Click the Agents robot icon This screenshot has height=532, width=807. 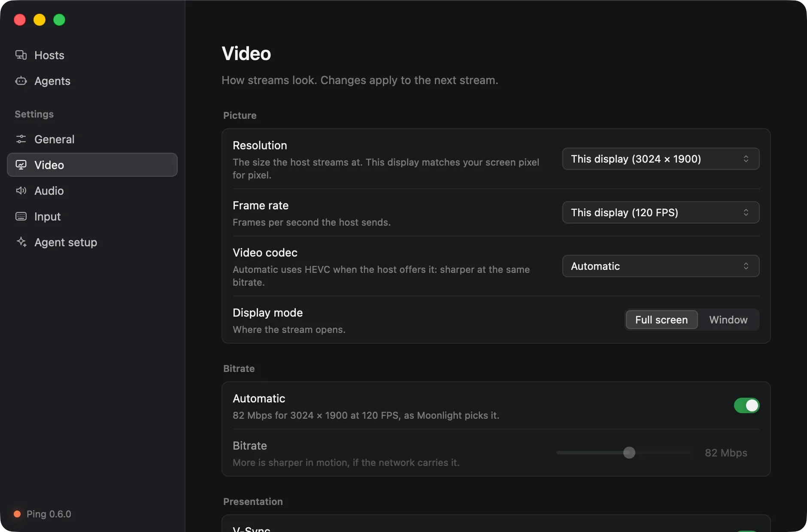pyautogui.click(x=21, y=81)
